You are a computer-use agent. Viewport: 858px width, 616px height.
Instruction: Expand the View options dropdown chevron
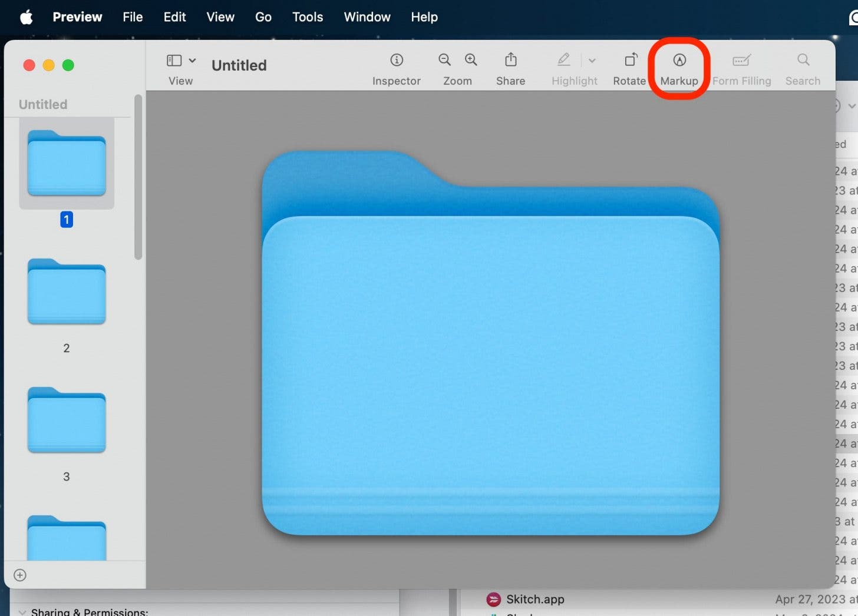(192, 59)
